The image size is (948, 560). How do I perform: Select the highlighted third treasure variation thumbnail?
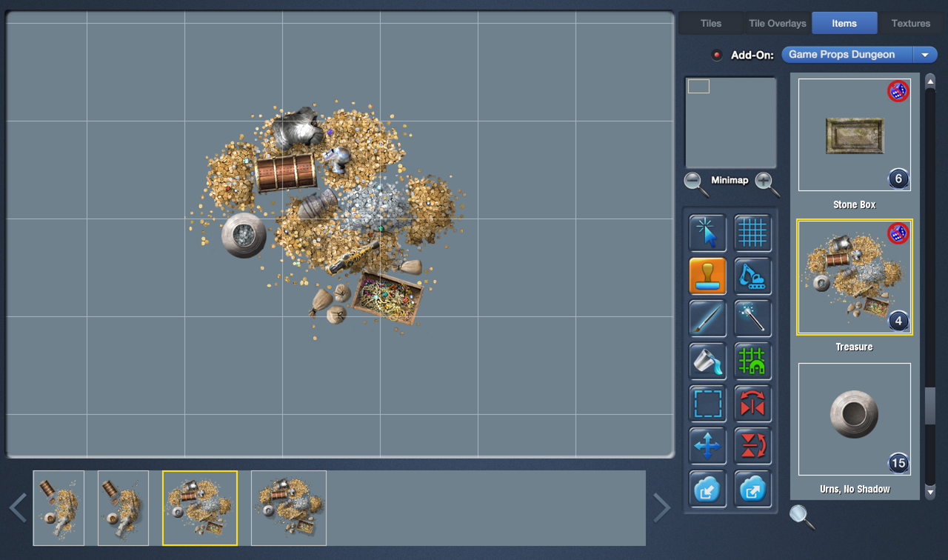[200, 508]
